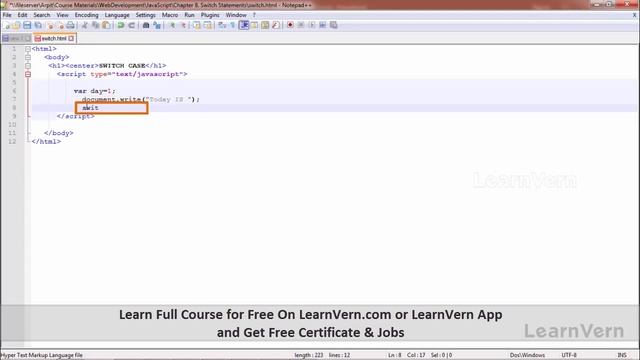Open the ? help menu

click(x=254, y=15)
